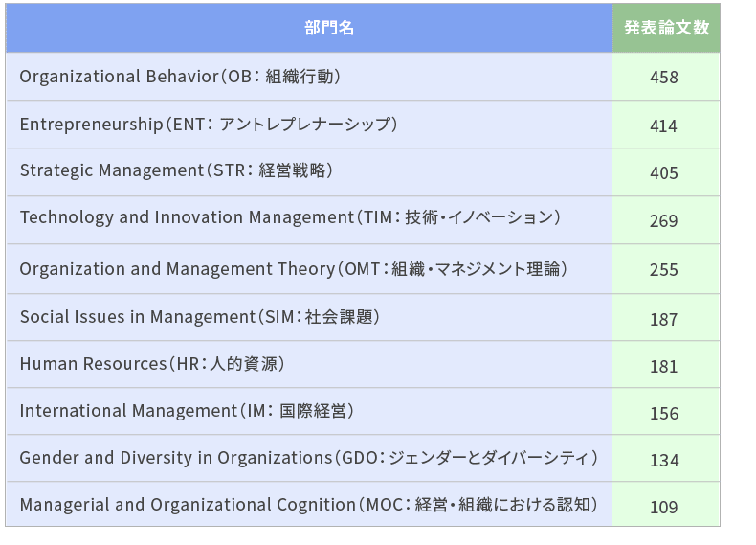
Task: Click the value 458 cell
Action: (666, 77)
